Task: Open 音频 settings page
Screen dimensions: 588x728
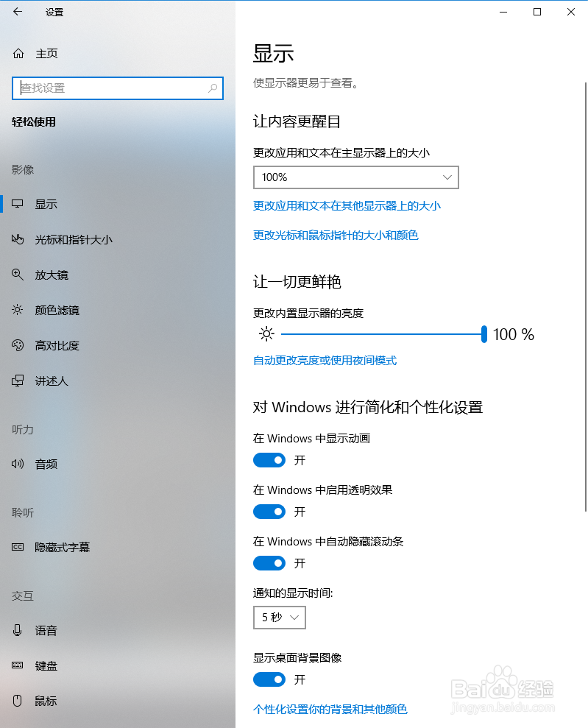Action: click(x=46, y=464)
